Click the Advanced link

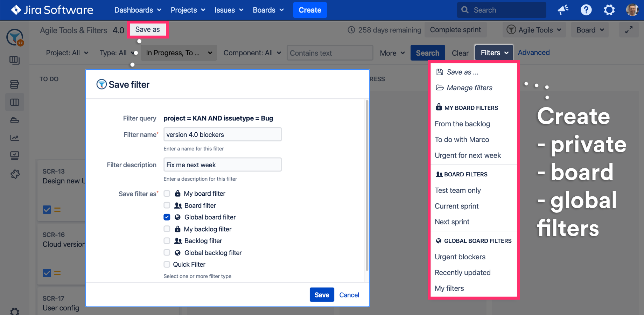point(533,52)
